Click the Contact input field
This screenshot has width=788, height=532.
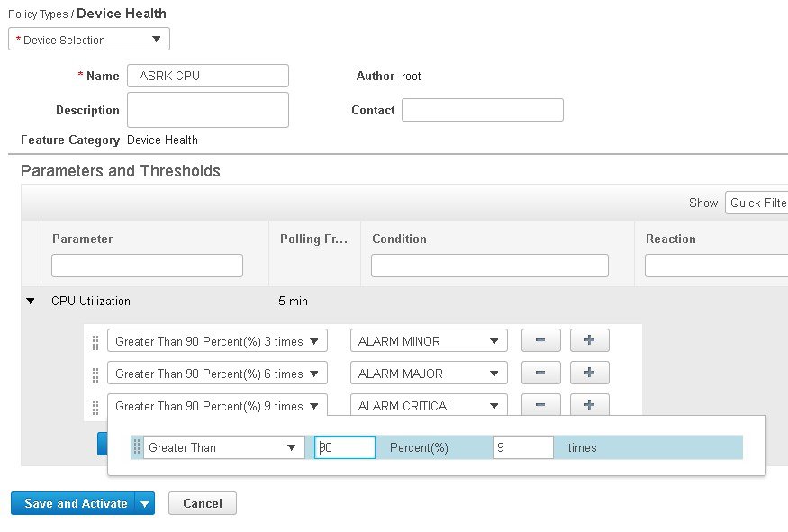coord(482,110)
